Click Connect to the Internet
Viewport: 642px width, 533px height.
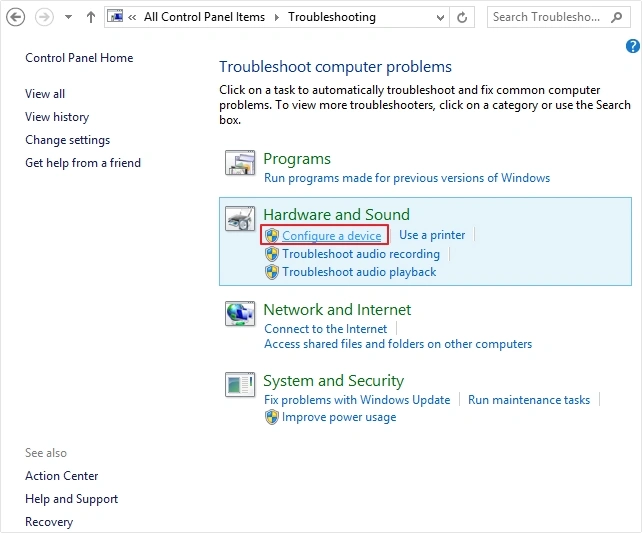tap(325, 329)
